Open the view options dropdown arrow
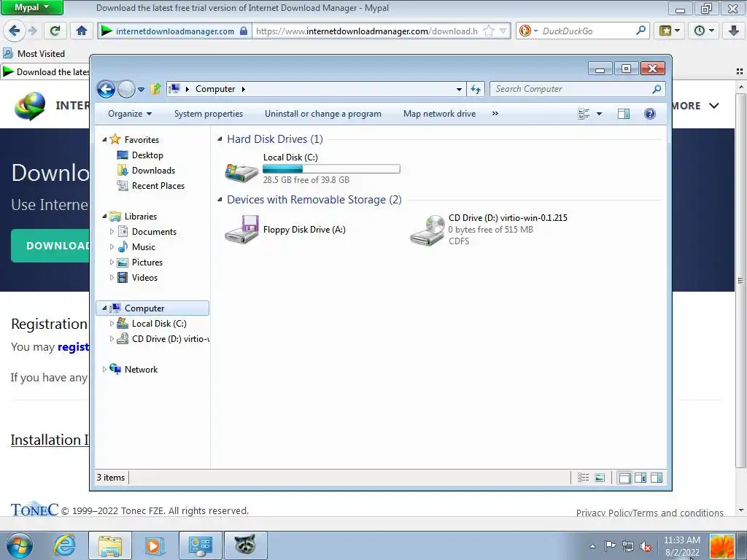Image resolution: width=747 pixels, height=560 pixels. point(600,114)
